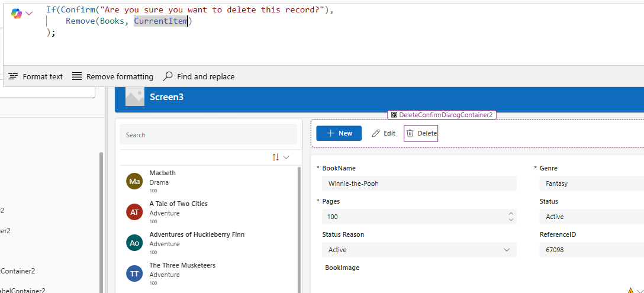Expand the sort options chevron
644x293 pixels.
[x=286, y=157]
